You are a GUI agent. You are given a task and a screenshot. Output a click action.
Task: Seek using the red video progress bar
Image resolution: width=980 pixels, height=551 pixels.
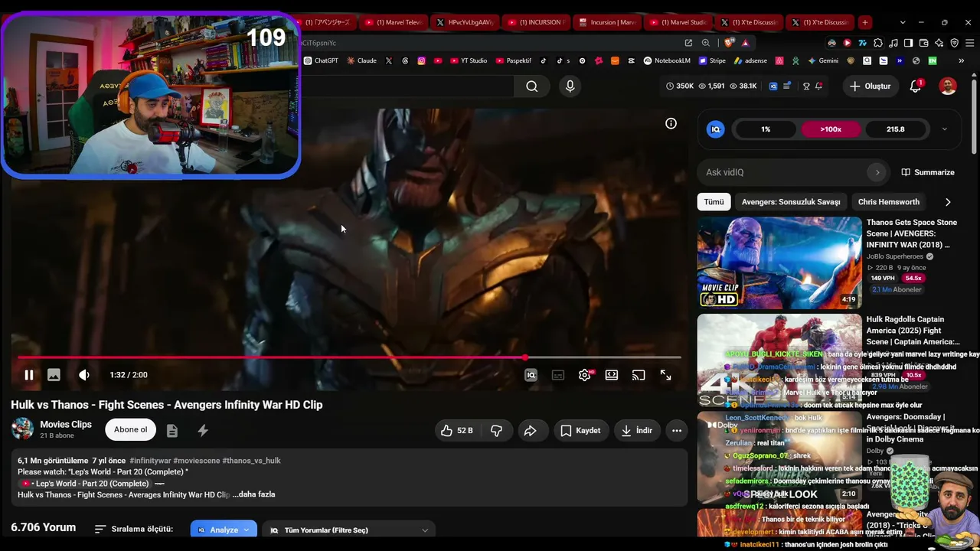point(349,357)
